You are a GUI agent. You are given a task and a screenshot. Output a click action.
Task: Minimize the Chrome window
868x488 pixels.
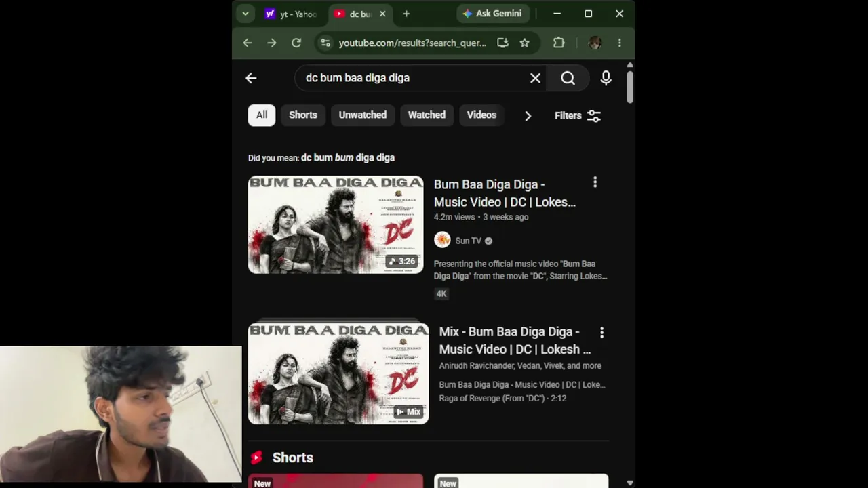[x=557, y=14]
